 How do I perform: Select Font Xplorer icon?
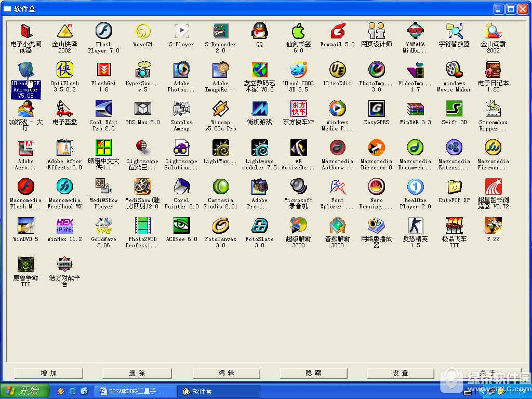(x=338, y=187)
